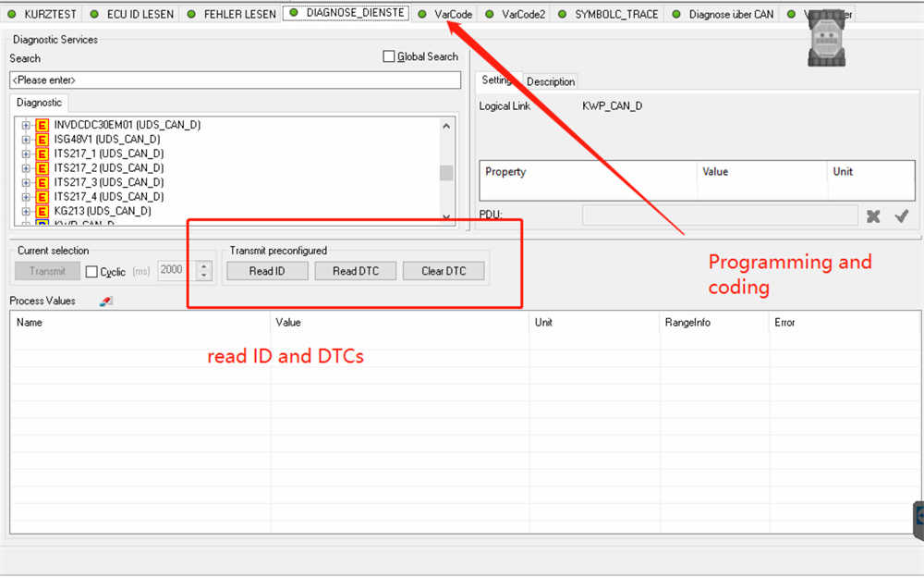Click the PDU confirm checkmark icon
924x578 pixels.
coord(902,215)
